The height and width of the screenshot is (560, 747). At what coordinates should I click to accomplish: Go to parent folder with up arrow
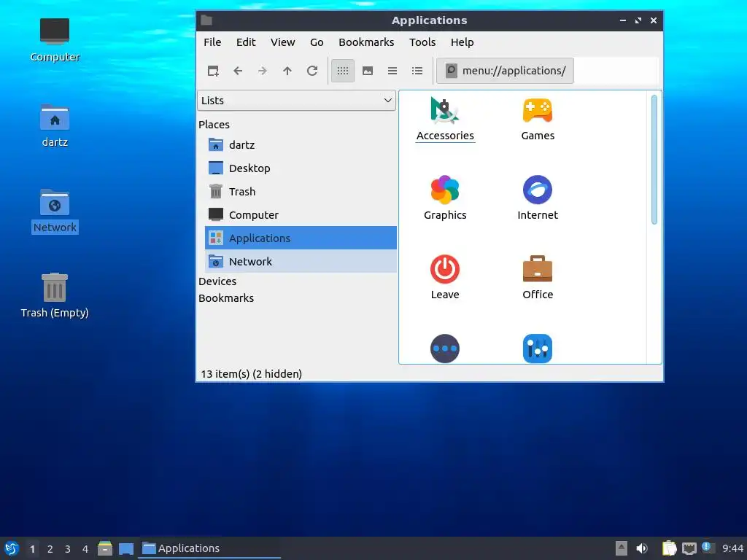click(x=287, y=71)
